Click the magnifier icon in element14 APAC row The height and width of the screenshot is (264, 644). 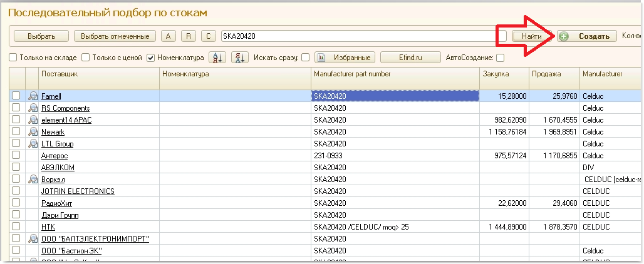click(33, 120)
